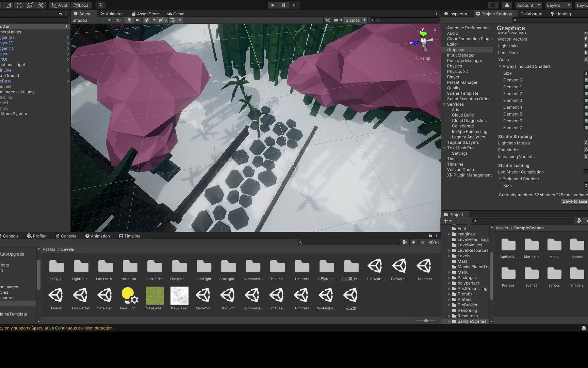Open custom editor tools icon
The width and height of the screenshot is (588, 368).
pos(41,5)
